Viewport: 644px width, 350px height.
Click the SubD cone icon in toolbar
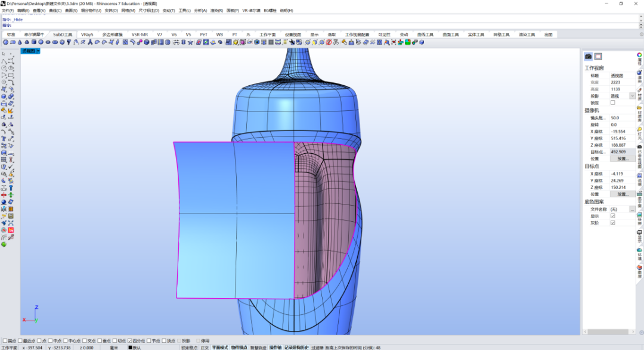[x=20, y=42]
